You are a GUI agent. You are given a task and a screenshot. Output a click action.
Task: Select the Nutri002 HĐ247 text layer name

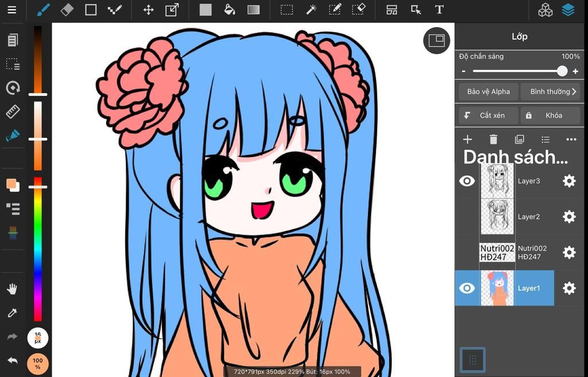[532, 253]
